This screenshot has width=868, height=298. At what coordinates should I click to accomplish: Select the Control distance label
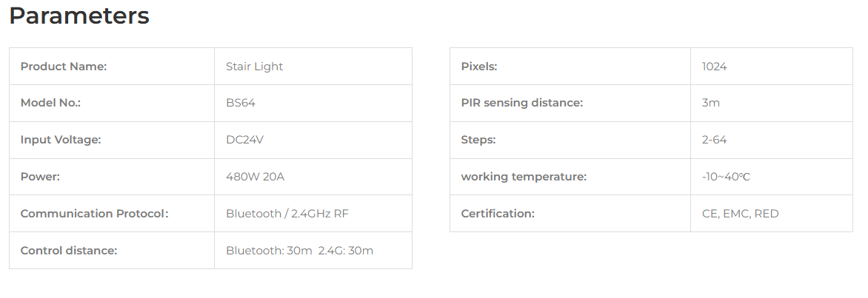coord(69,251)
